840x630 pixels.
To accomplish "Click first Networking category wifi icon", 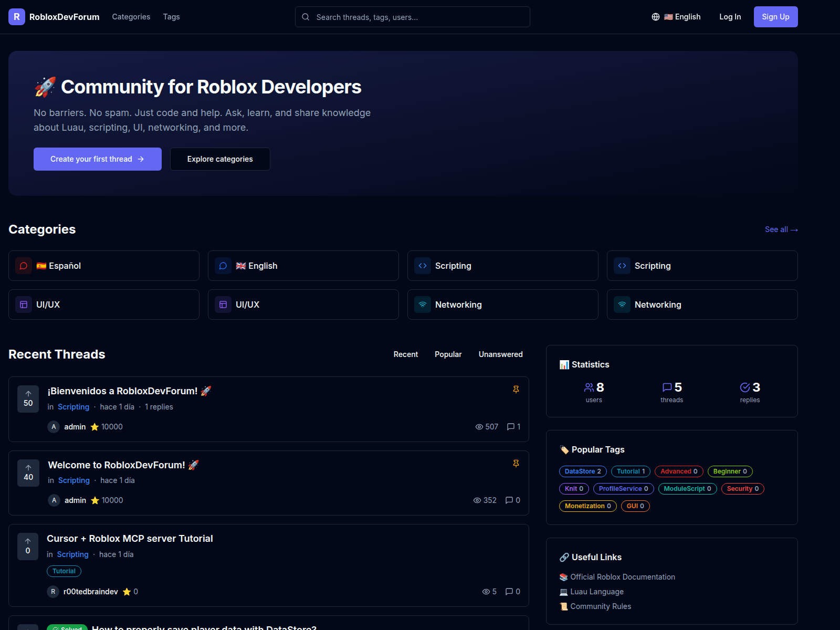I will 423,304.
